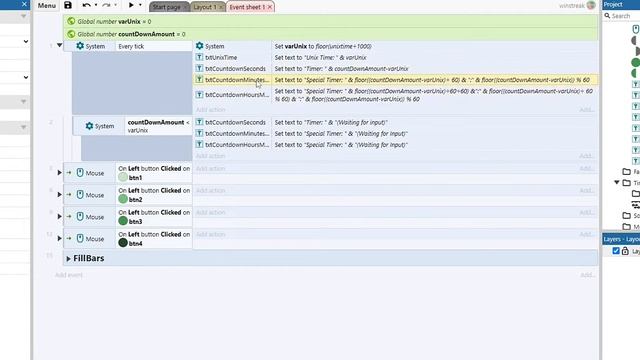The height and width of the screenshot is (360, 640).
Task: Select action Set text to "Unix Time: " & varUnix
Action: [434, 58]
